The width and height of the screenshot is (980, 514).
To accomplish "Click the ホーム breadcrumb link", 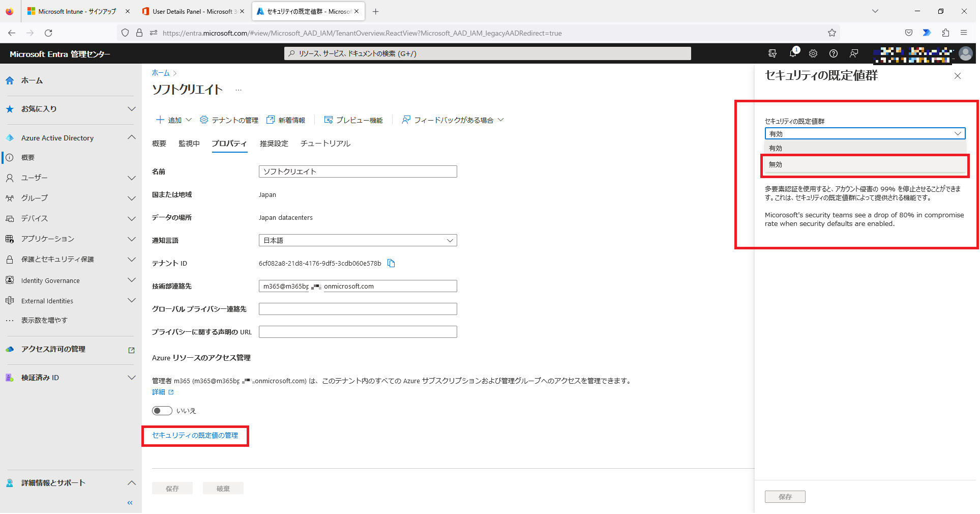I will tap(161, 73).
